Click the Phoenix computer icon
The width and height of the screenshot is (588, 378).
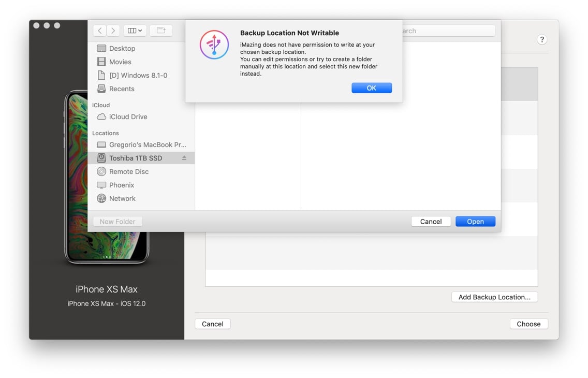pyautogui.click(x=101, y=185)
